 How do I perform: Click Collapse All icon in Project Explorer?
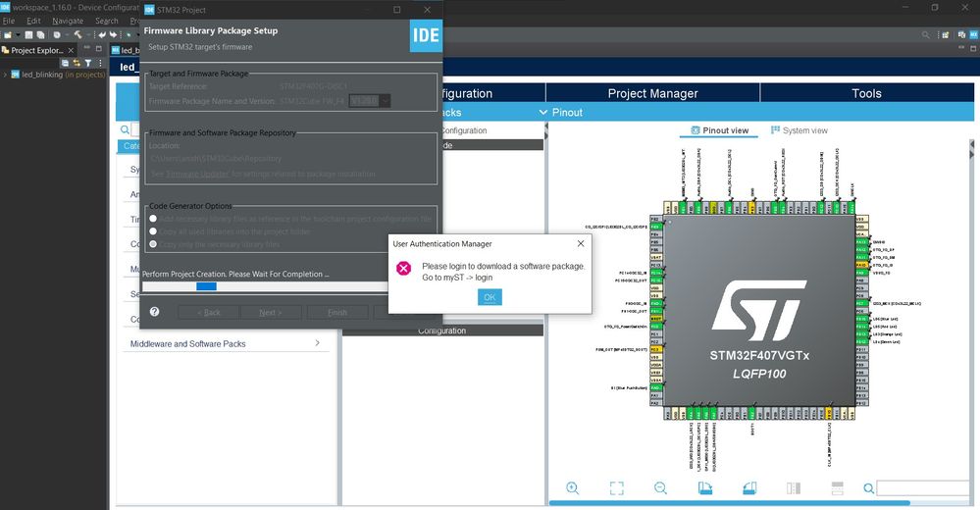pyautogui.click(x=65, y=63)
